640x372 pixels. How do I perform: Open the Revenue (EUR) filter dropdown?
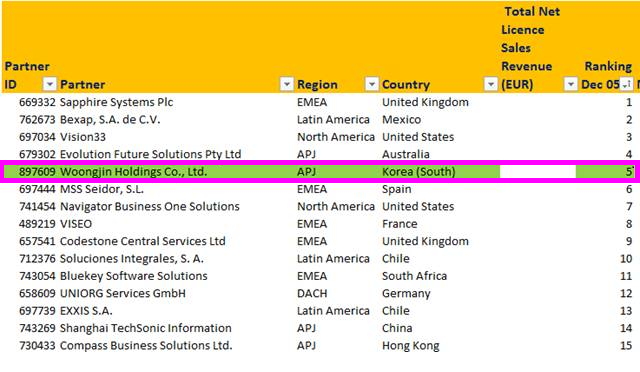tap(571, 85)
